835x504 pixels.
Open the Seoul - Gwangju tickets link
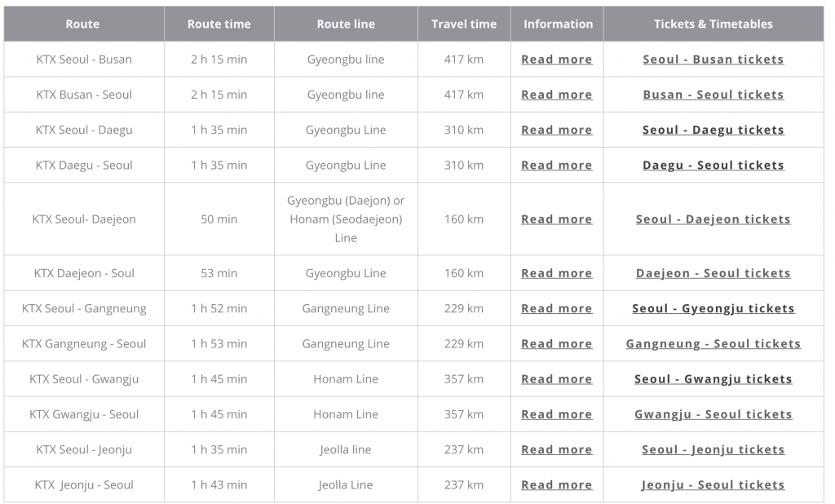pyautogui.click(x=713, y=379)
